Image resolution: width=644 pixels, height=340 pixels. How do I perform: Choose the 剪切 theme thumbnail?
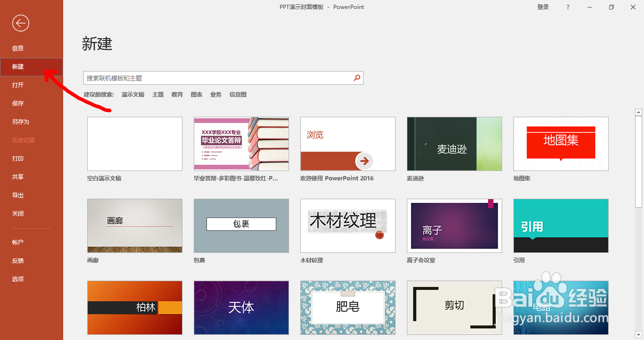click(454, 308)
